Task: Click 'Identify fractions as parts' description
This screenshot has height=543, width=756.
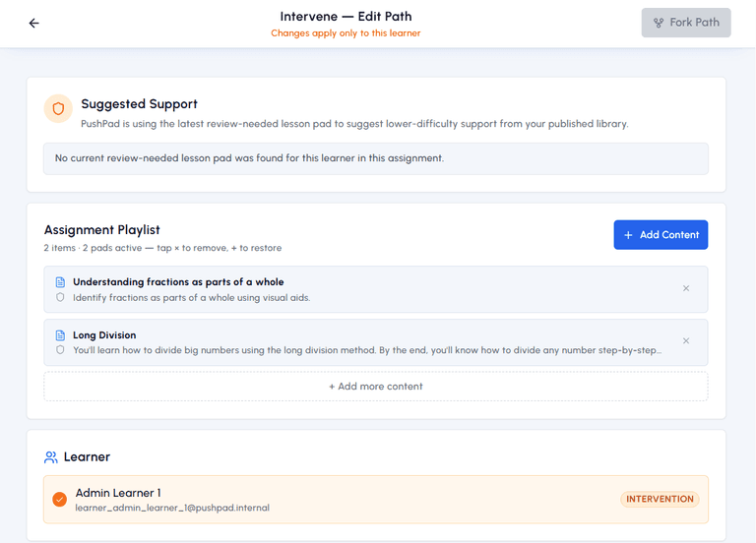Action: click(191, 298)
